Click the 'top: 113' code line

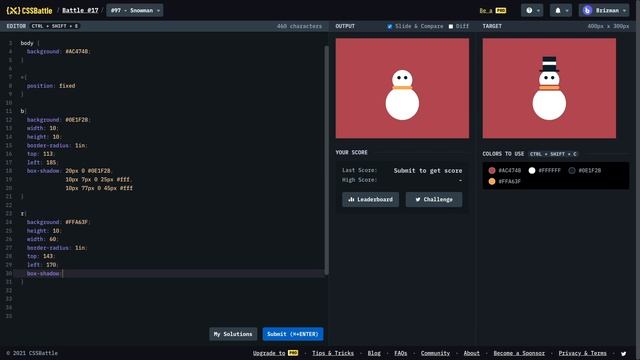pos(41,154)
